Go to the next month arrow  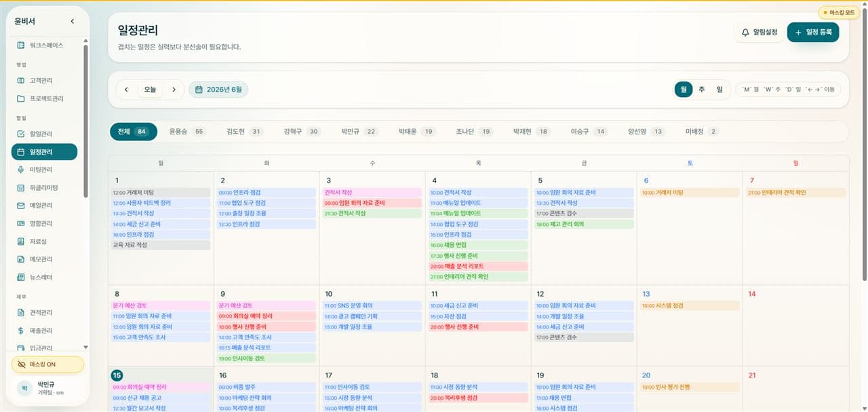tap(174, 90)
